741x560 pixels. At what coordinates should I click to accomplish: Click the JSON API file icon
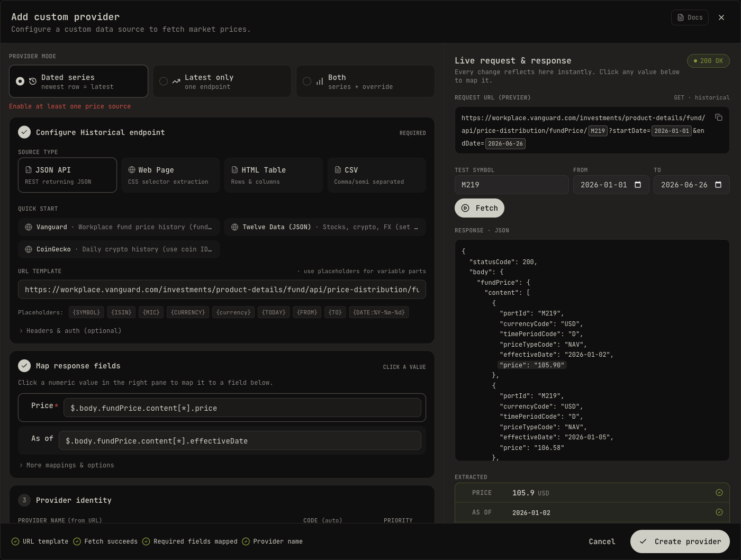pyautogui.click(x=29, y=170)
